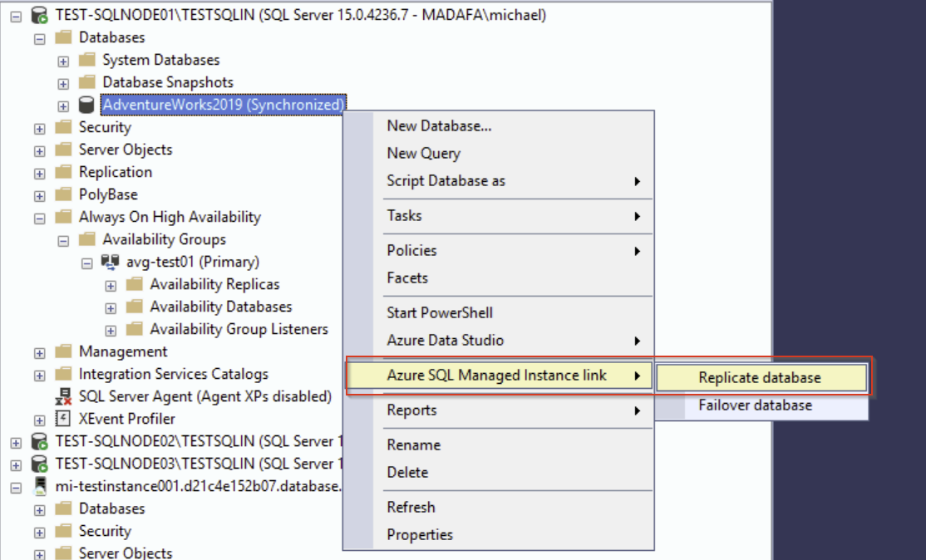The width and height of the screenshot is (926, 560).
Task: Click the Databases folder icon under TEST-SQLNODE01
Action: point(63,37)
